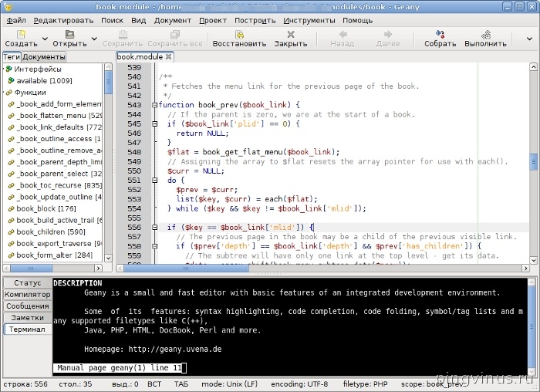Click the symbol list vertical scrollbar thumb
Viewport: 540px width, 392px height.
pos(108,81)
